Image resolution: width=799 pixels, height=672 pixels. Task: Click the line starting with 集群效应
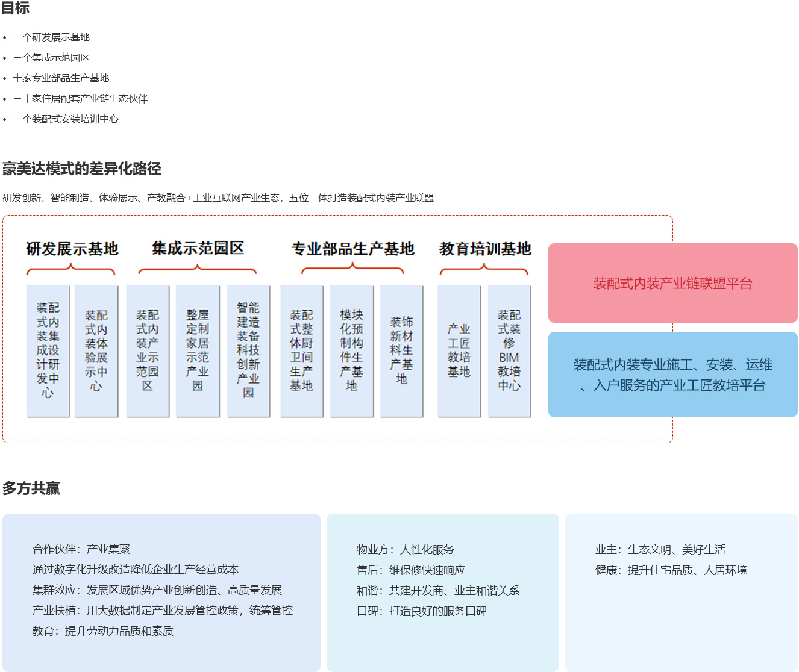157,590
